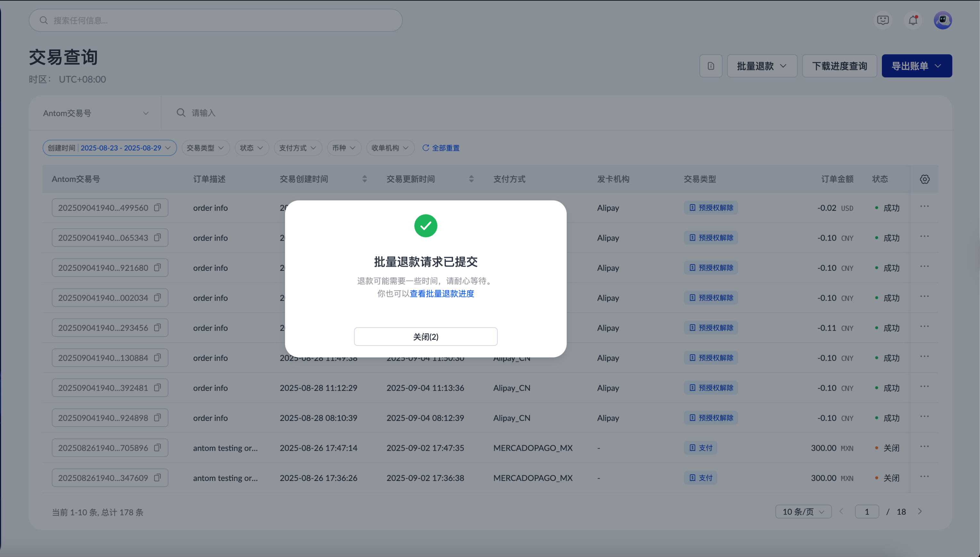
Task: Expand the 收单机构 filter
Action: point(390,148)
